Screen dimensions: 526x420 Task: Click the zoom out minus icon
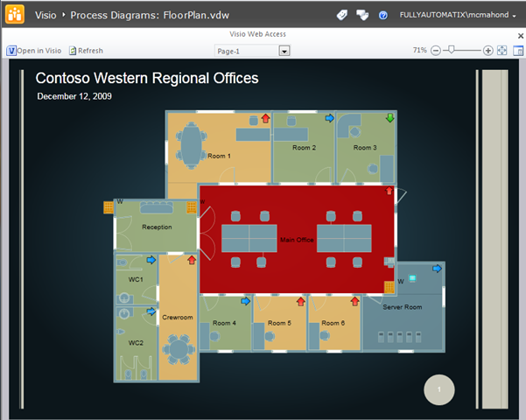436,51
